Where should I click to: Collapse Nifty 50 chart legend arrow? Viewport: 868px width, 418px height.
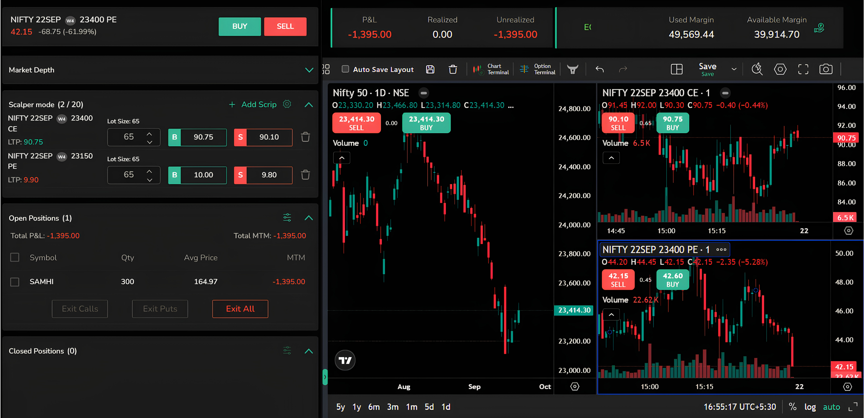click(x=342, y=158)
